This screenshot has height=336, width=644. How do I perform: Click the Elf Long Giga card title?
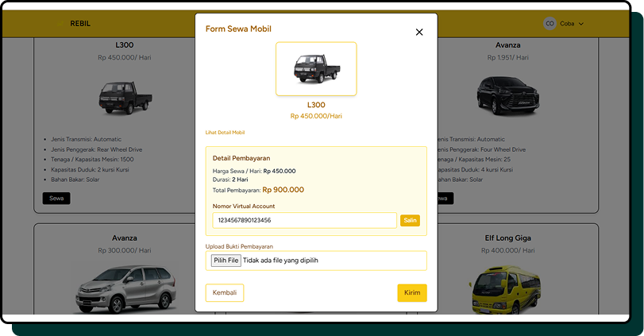(x=507, y=238)
